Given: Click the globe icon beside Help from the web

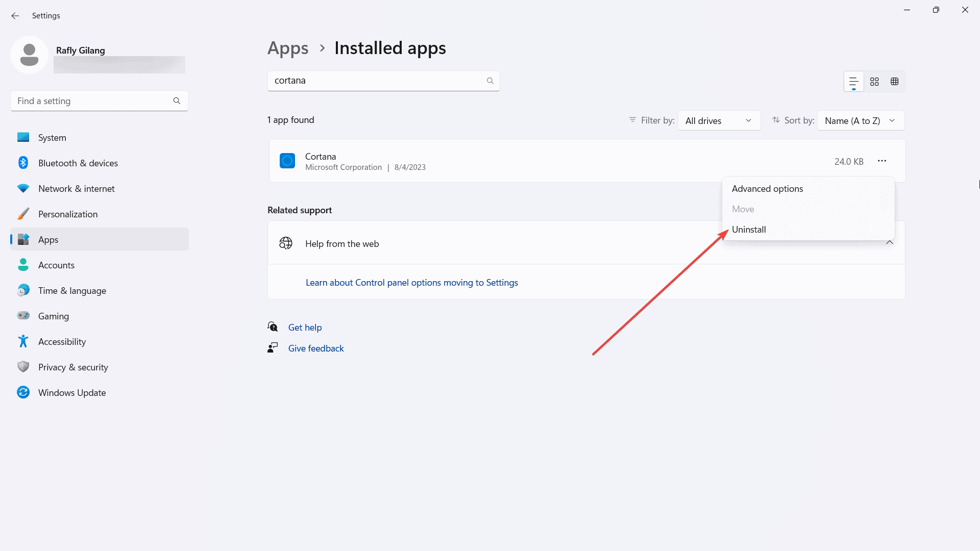Looking at the screenshot, I should coord(286,243).
